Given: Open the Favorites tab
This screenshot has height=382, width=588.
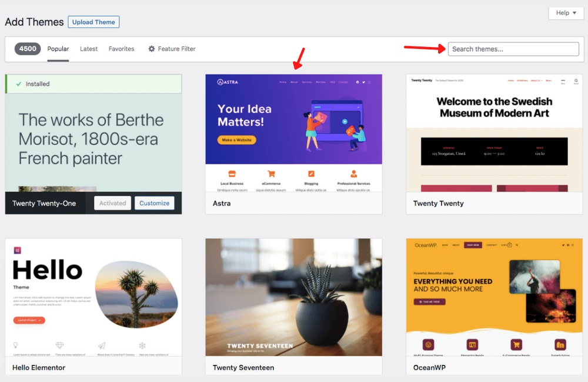Looking at the screenshot, I should click(121, 49).
